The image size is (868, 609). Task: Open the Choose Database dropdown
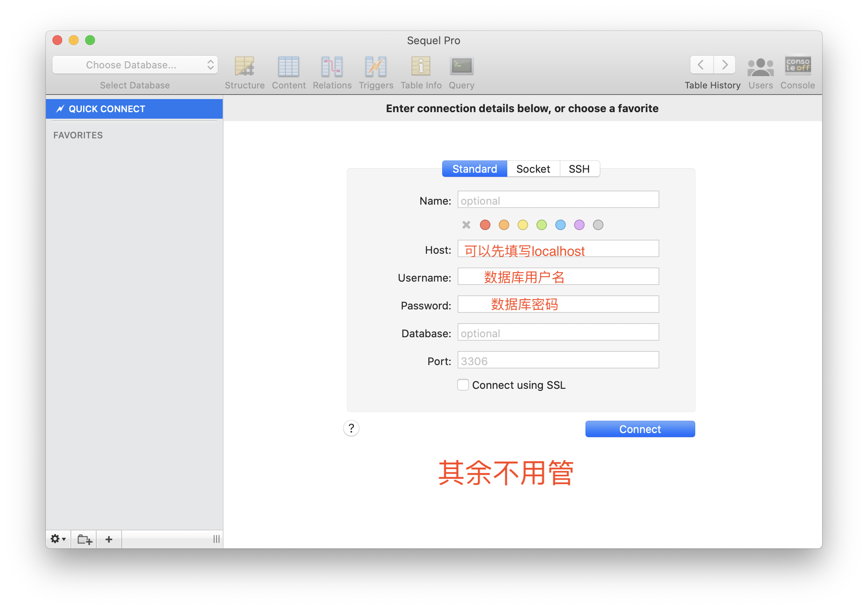click(135, 65)
